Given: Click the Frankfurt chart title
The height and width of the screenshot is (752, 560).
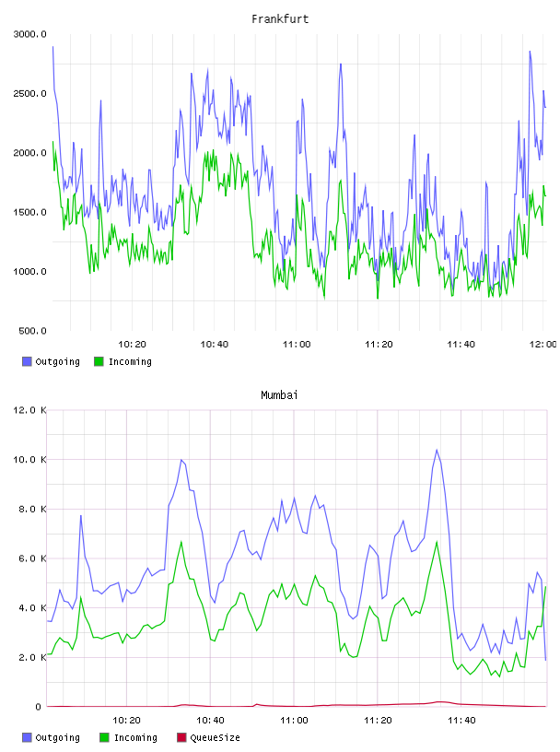Looking at the screenshot, I should 280,19.
